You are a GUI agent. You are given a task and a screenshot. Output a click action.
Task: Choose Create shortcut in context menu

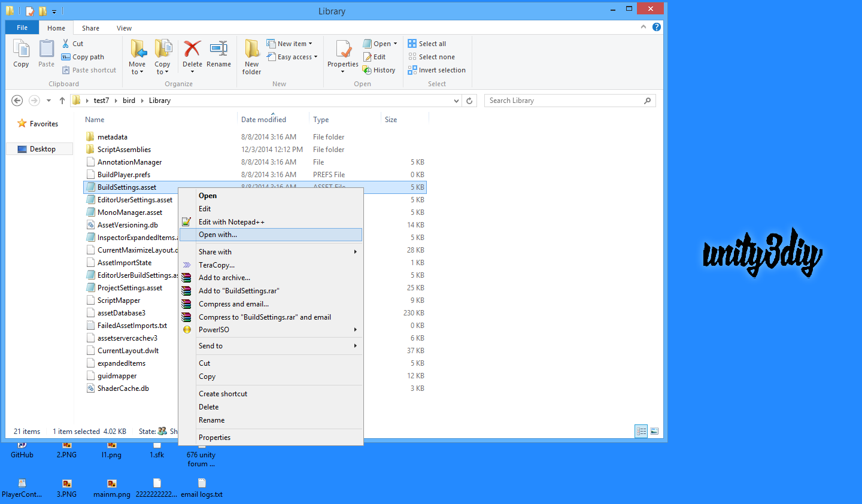(x=272, y=394)
